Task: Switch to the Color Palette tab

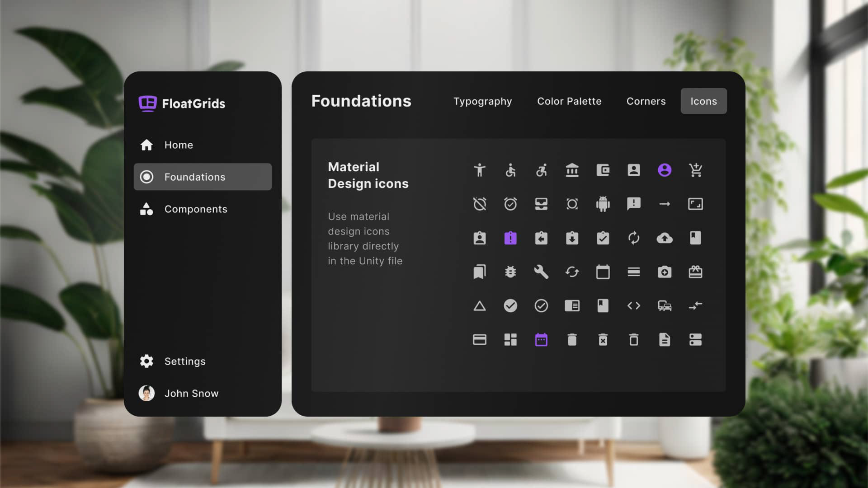Action: (569, 101)
